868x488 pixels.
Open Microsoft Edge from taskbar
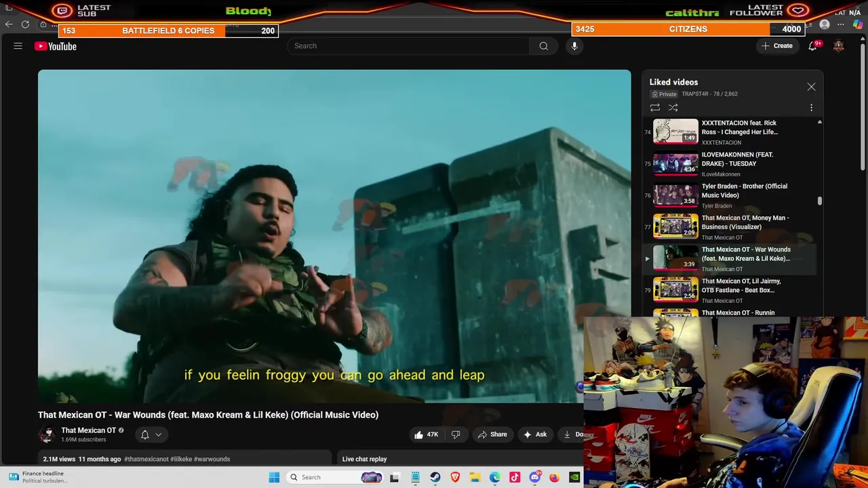click(x=494, y=477)
